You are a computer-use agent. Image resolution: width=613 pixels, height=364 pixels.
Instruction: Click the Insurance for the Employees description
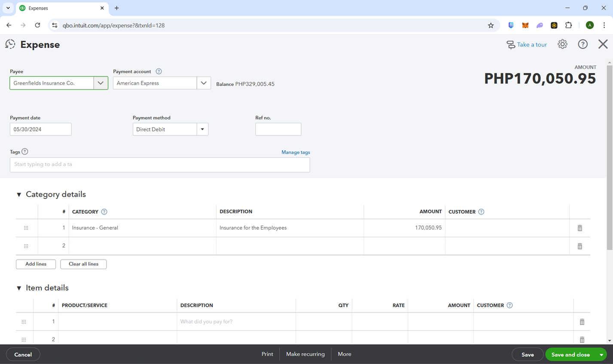click(253, 228)
